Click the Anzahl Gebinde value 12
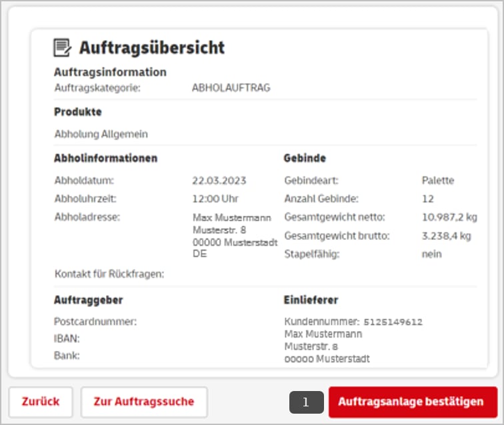 [x=428, y=199]
